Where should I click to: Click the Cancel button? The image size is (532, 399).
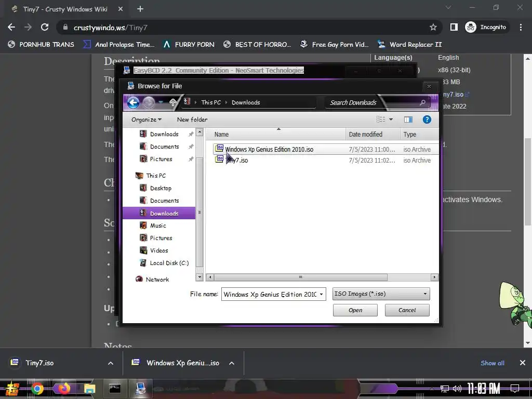tap(407, 310)
